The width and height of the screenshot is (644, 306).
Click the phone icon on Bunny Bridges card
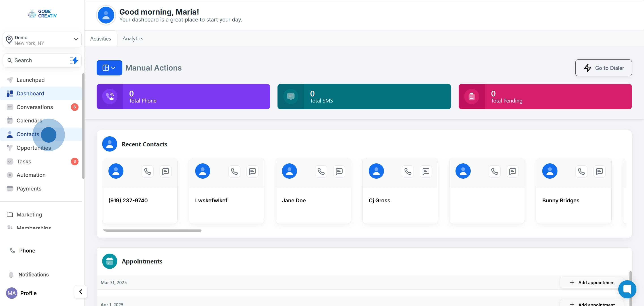[x=581, y=171]
